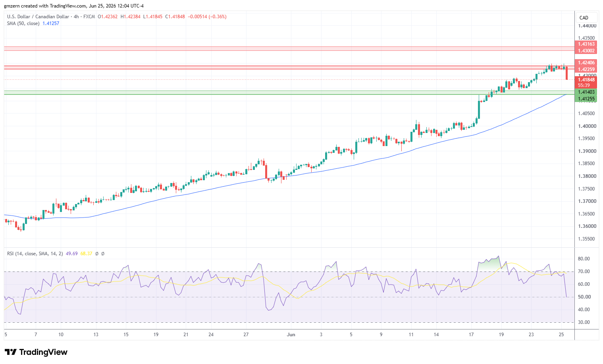Click the 1.43002 red price label
Screen dimensions: 603x364
click(586, 50)
